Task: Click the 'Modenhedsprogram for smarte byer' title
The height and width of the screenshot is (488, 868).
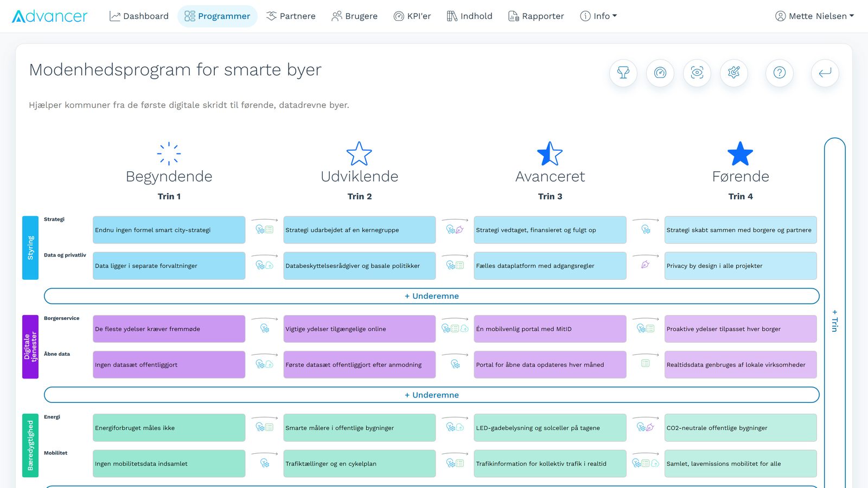Action: [x=175, y=70]
